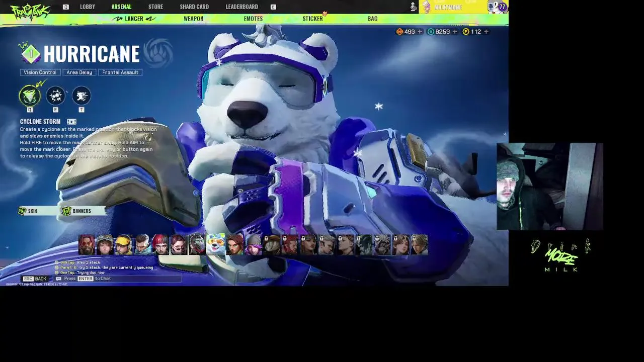Viewport: 644px width, 362px height.
Task: Click the E key icon after Leaderboard
Action: click(x=273, y=7)
